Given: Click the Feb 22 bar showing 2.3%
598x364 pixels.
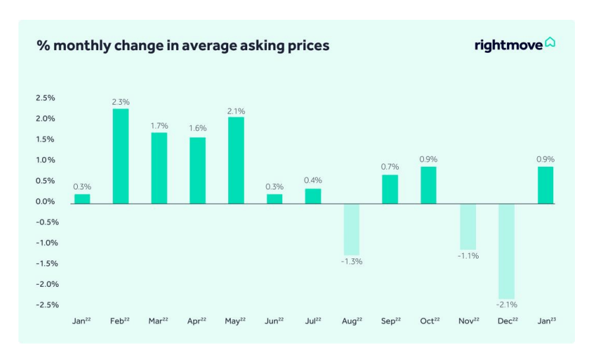Looking at the screenshot, I should point(121,156).
